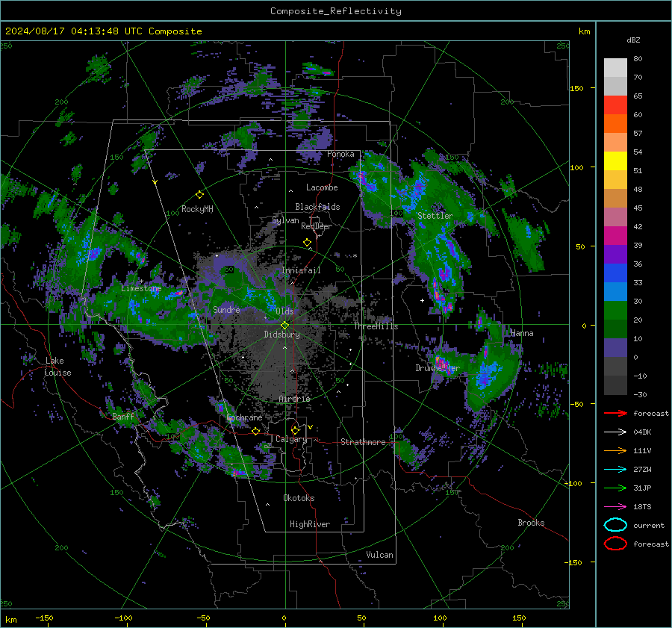Select the magenta 39-42 dBZ color swatch
The height and width of the screenshot is (628, 672).
615,236
